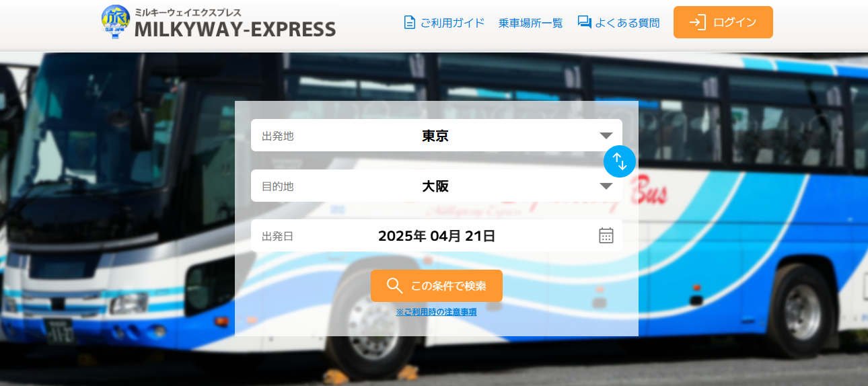
Task: Expand the 目的地 dropdown arrow
Action: [x=606, y=186]
